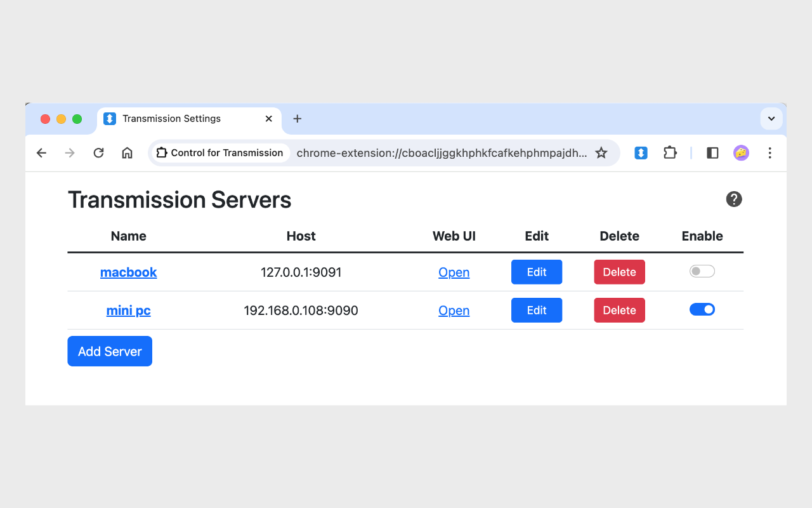812x508 pixels.
Task: Open the profile avatar icon
Action: point(741,153)
